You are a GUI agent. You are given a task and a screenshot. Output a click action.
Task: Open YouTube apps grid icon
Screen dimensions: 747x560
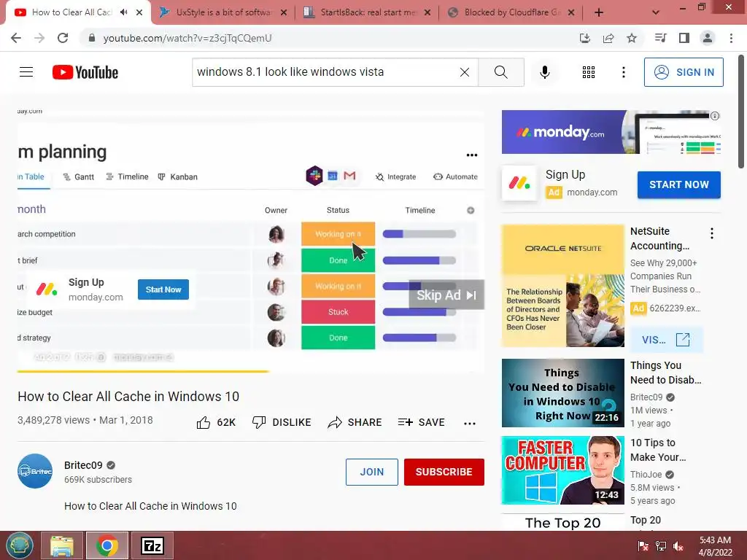coord(589,72)
